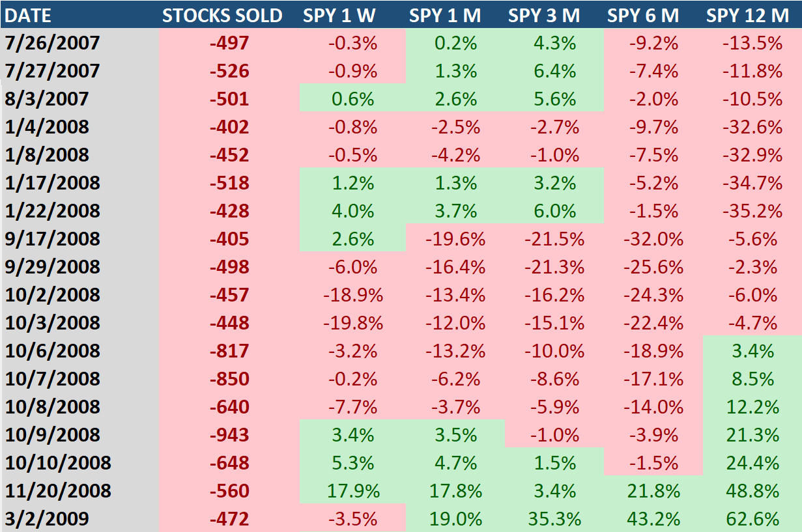Click the -19.8% one-week return cell
This screenshot has height=532, width=802.
pyautogui.click(x=352, y=323)
